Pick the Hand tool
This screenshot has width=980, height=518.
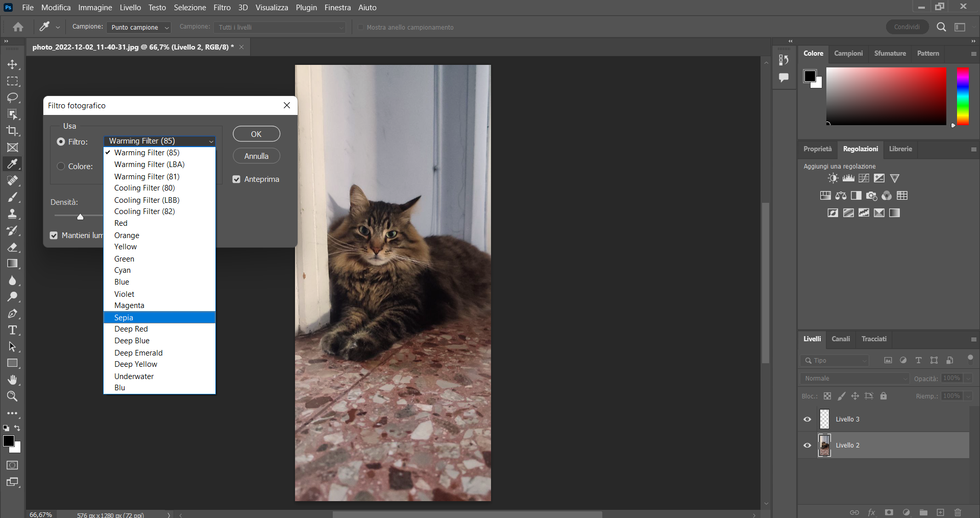pos(12,380)
